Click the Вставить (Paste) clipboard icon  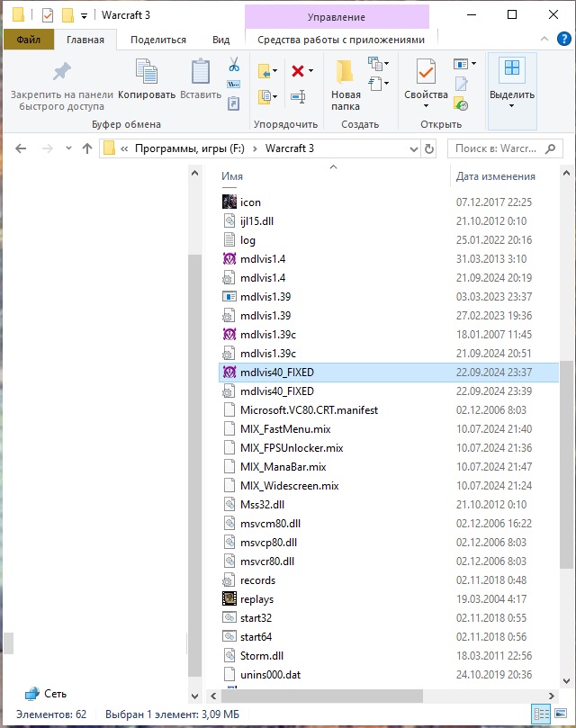pos(201,71)
